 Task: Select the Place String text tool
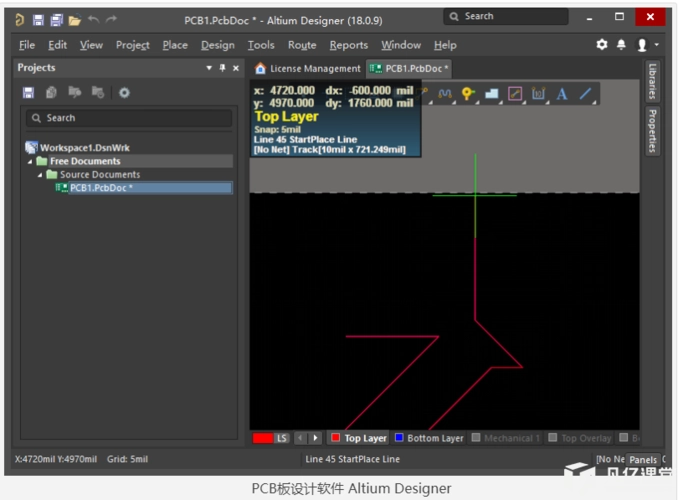(x=562, y=94)
